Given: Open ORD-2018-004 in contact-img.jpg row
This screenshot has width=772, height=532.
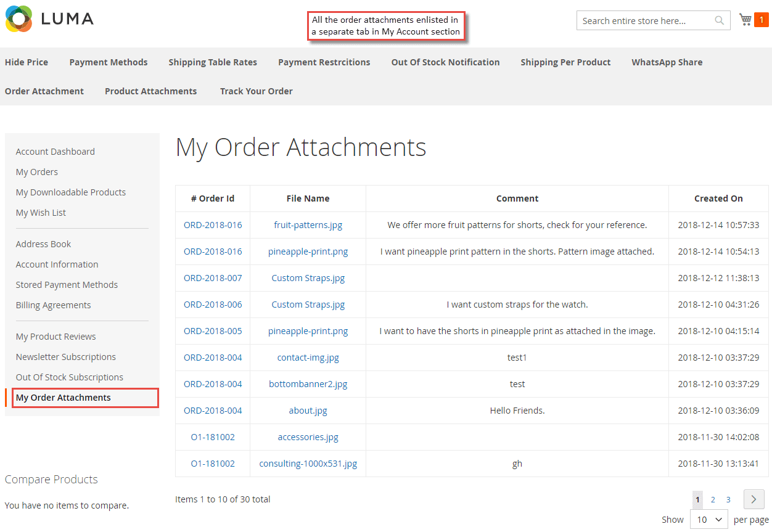Looking at the screenshot, I should point(213,358).
